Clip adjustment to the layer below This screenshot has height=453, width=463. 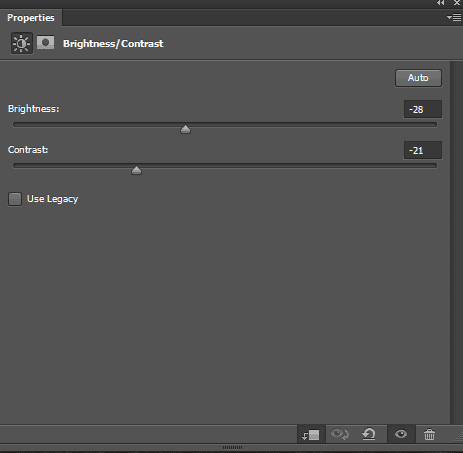(x=311, y=434)
